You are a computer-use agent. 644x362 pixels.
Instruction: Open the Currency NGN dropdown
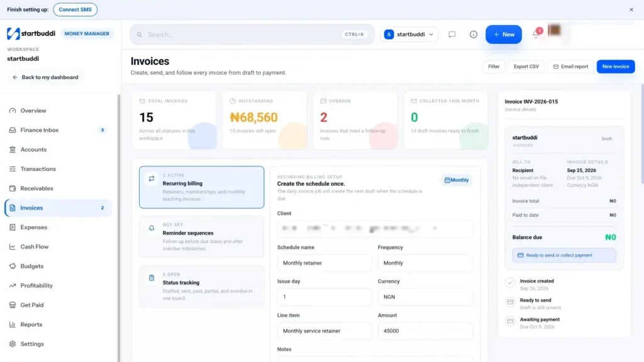click(x=425, y=297)
